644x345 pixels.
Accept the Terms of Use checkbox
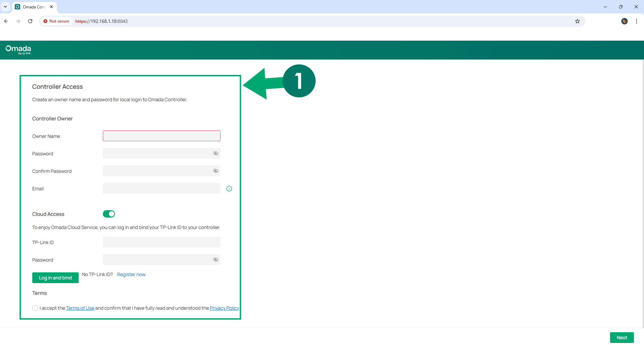35,308
